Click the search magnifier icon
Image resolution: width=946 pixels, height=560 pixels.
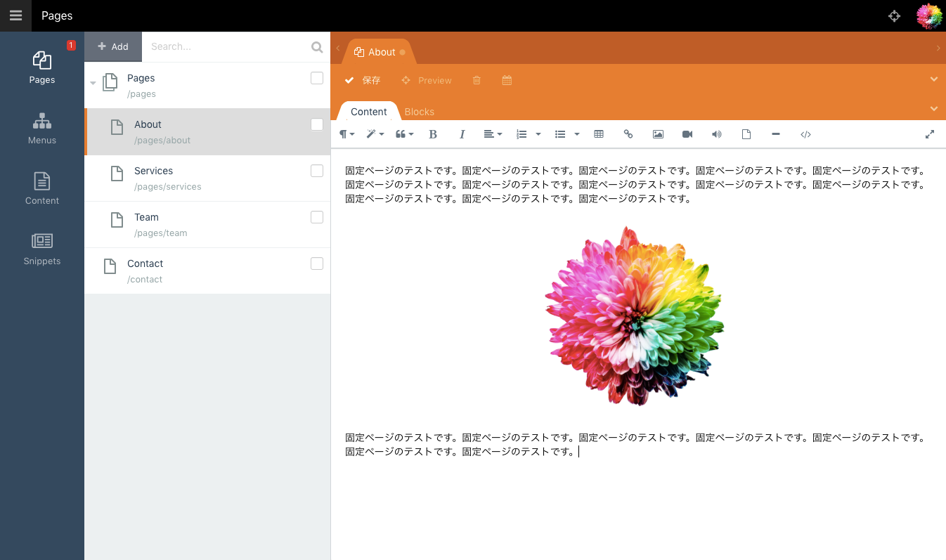coord(317,47)
